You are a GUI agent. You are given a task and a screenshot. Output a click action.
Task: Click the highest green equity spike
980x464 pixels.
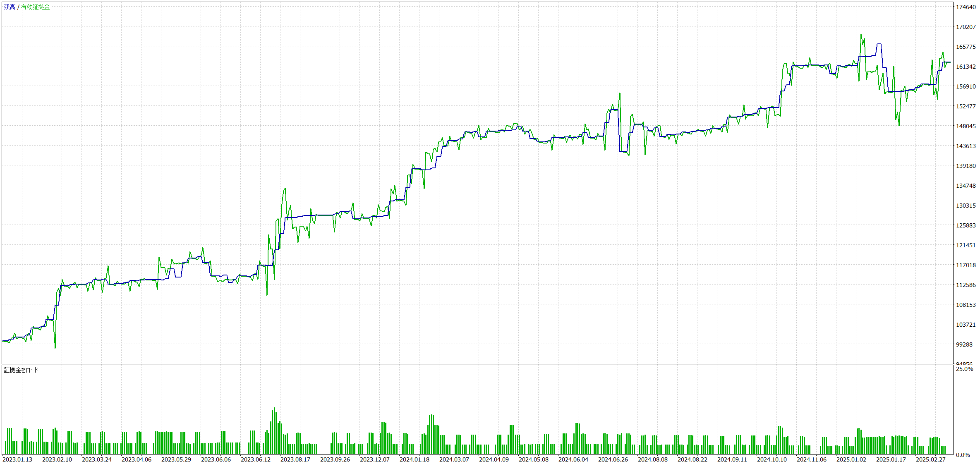tap(861, 35)
